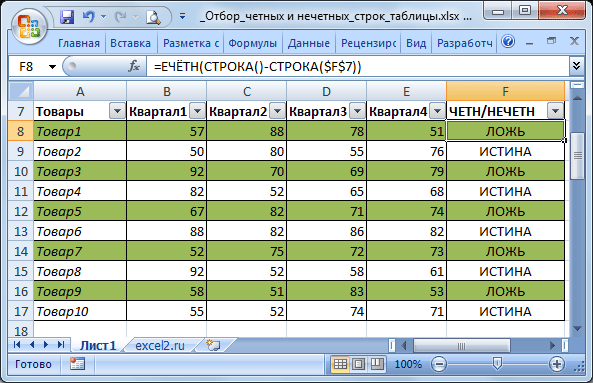Open filter dropdown for Товары column

pos(117,111)
